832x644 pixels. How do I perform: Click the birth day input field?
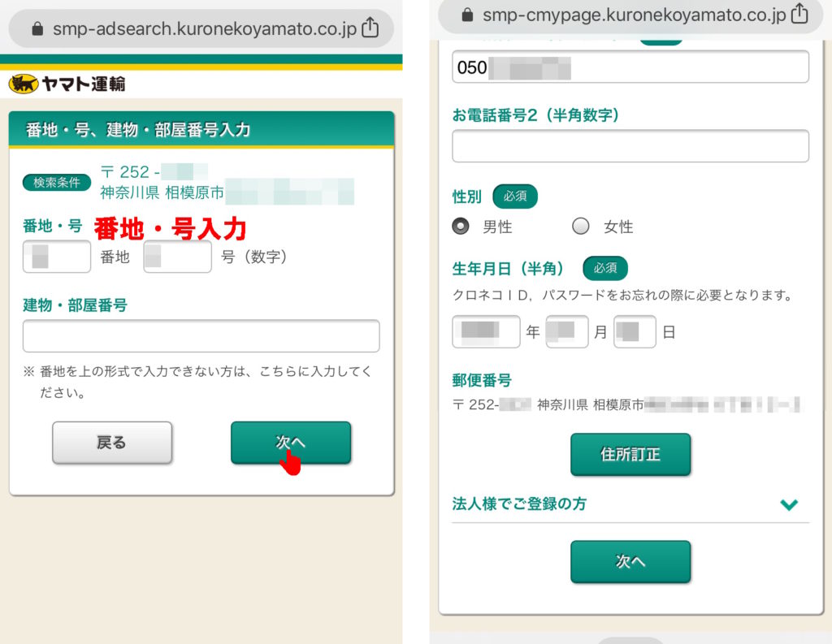(635, 331)
